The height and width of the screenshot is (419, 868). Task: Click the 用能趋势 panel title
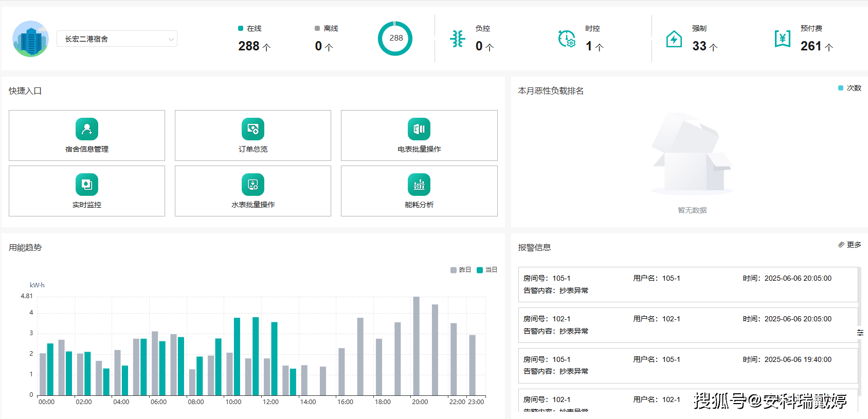[25, 248]
